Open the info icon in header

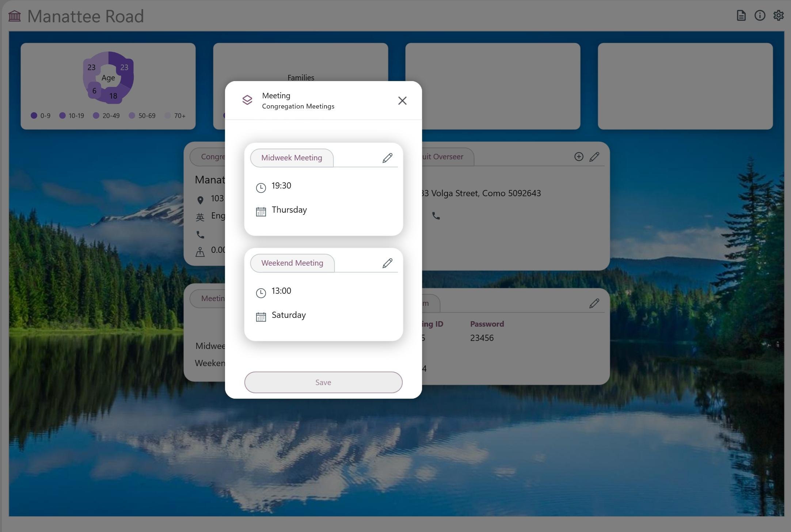point(760,16)
